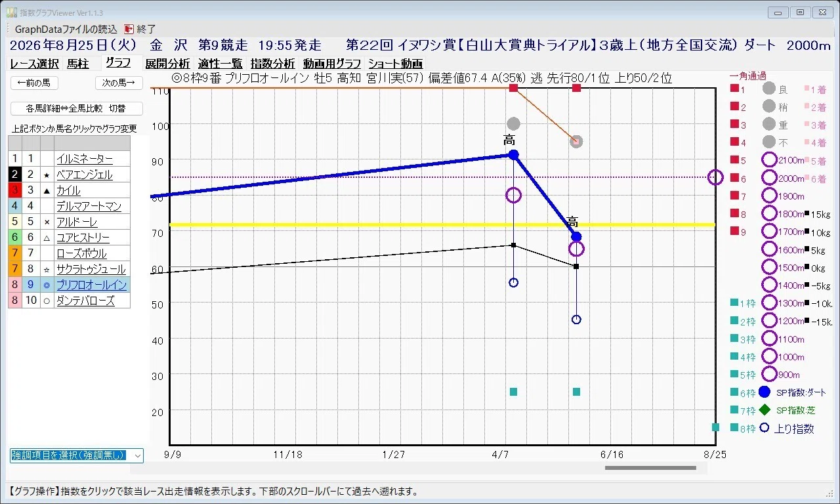Click the 終了 exit icon
840x504 pixels.
tap(129, 29)
